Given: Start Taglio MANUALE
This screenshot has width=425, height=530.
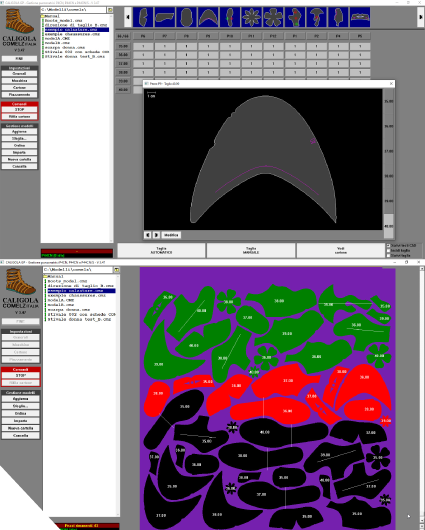Looking at the screenshot, I should [251, 250].
